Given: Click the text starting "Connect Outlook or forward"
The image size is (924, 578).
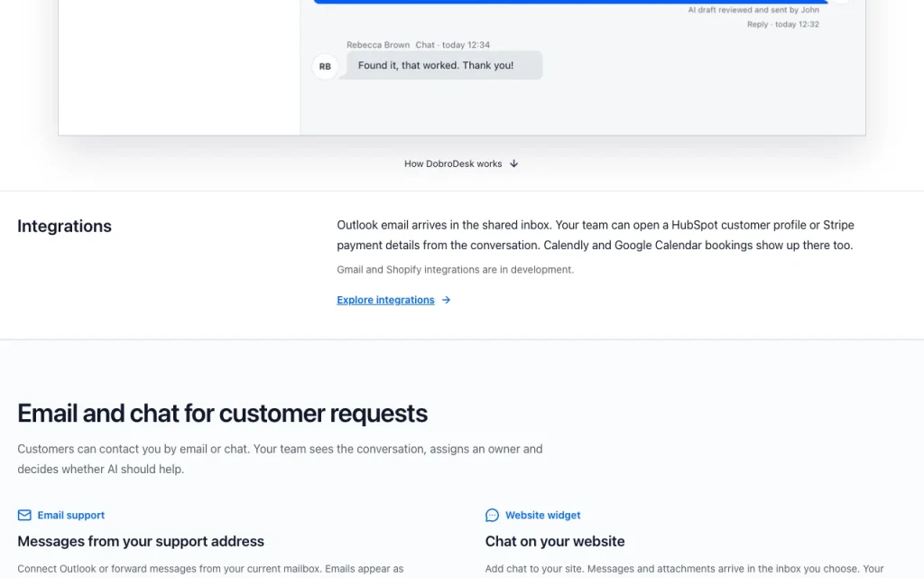Looking at the screenshot, I should tap(210, 569).
